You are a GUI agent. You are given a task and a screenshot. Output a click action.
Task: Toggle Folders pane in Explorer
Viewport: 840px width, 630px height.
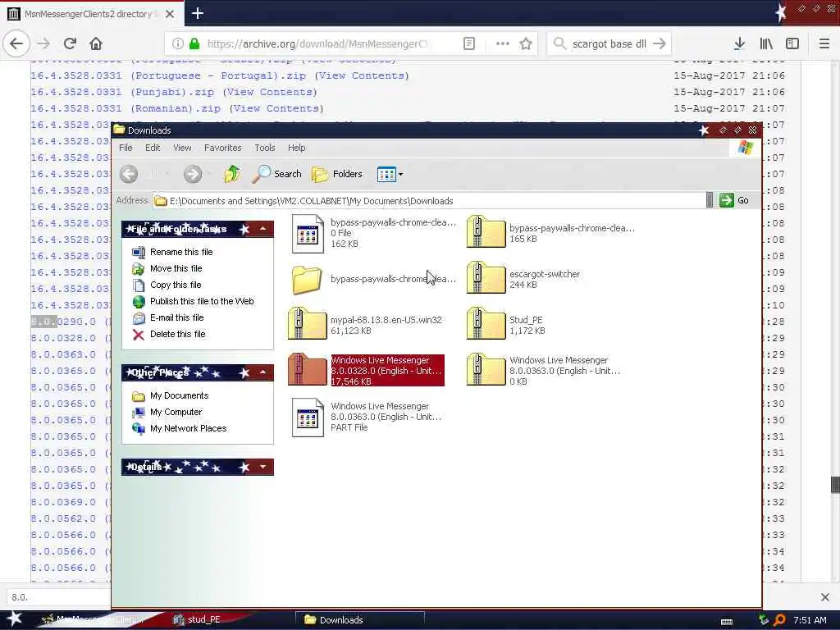(x=337, y=174)
